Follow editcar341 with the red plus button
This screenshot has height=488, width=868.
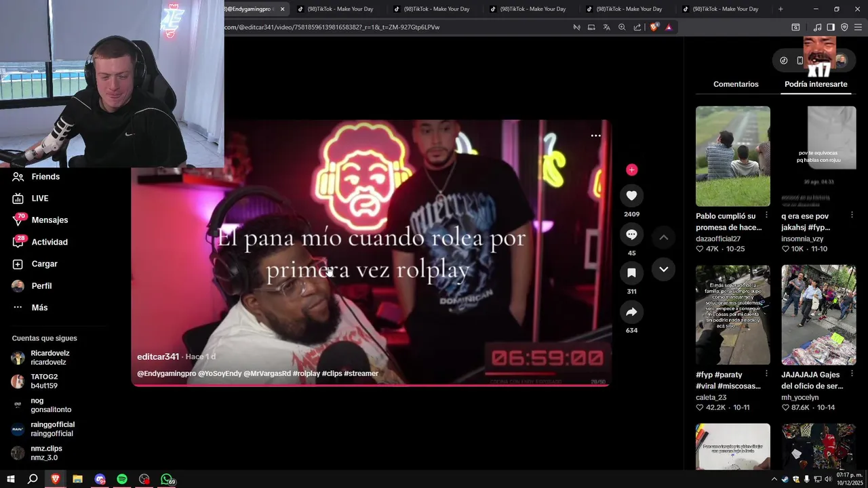(631, 170)
